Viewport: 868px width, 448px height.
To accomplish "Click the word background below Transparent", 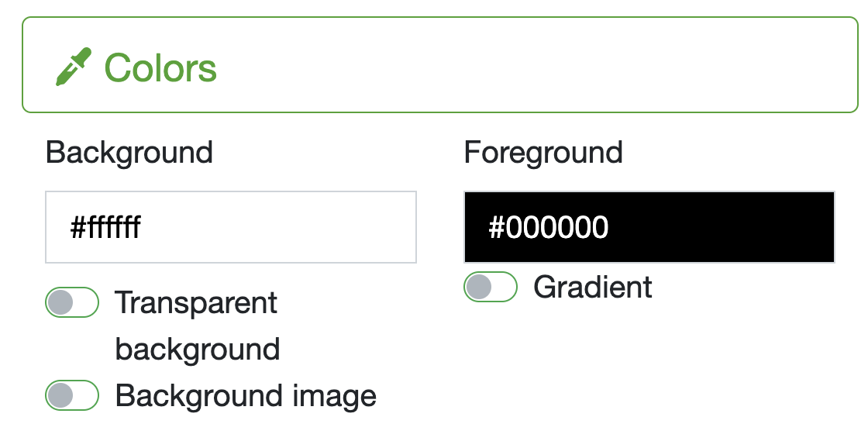I will [198, 349].
